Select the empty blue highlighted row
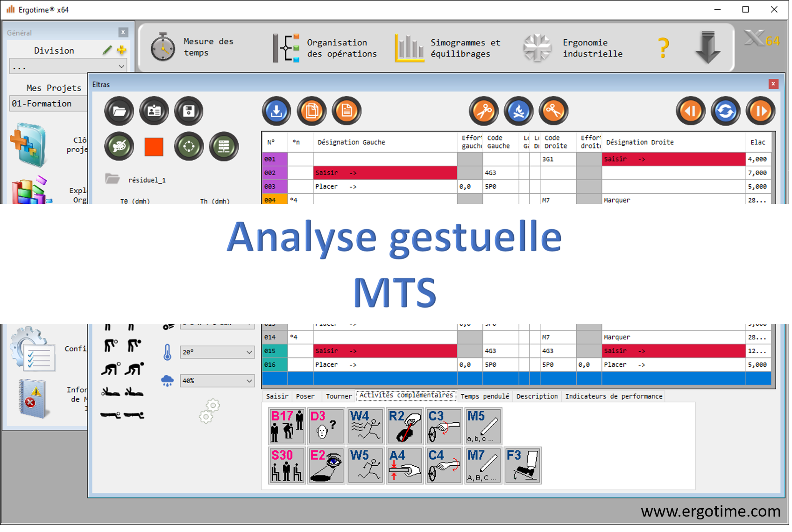Viewport: 792px width, 532px height. click(x=516, y=378)
